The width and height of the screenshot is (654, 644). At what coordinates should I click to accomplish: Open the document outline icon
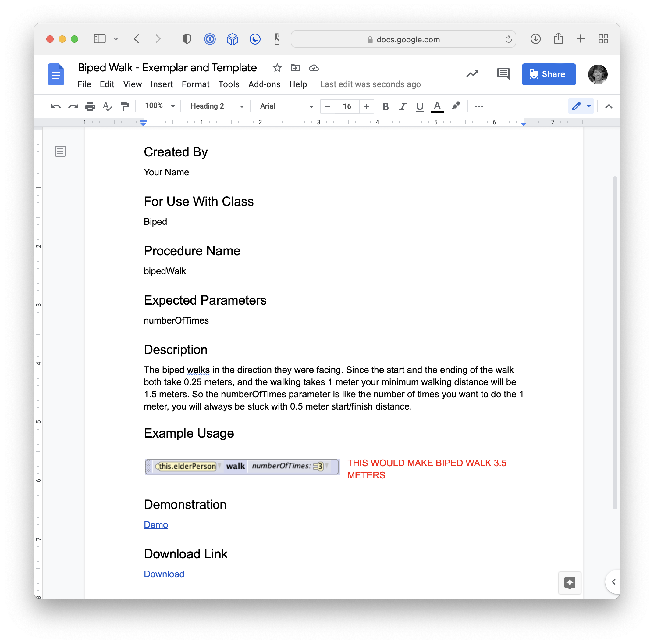61,151
